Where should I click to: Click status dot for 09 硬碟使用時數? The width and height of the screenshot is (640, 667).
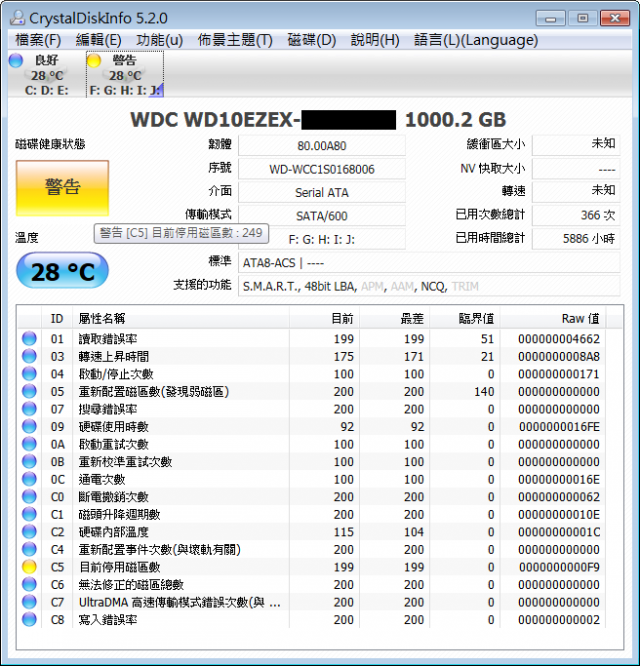[29, 426]
